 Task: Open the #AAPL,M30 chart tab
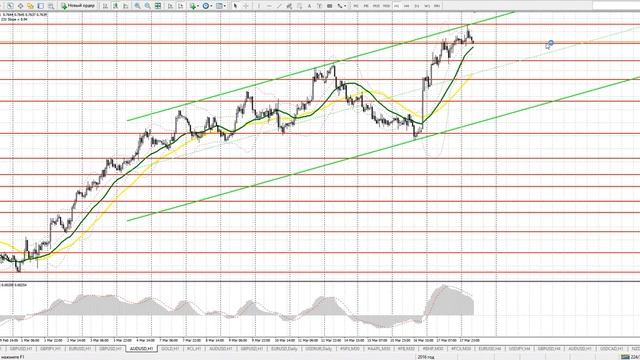pyautogui.click(x=379, y=349)
